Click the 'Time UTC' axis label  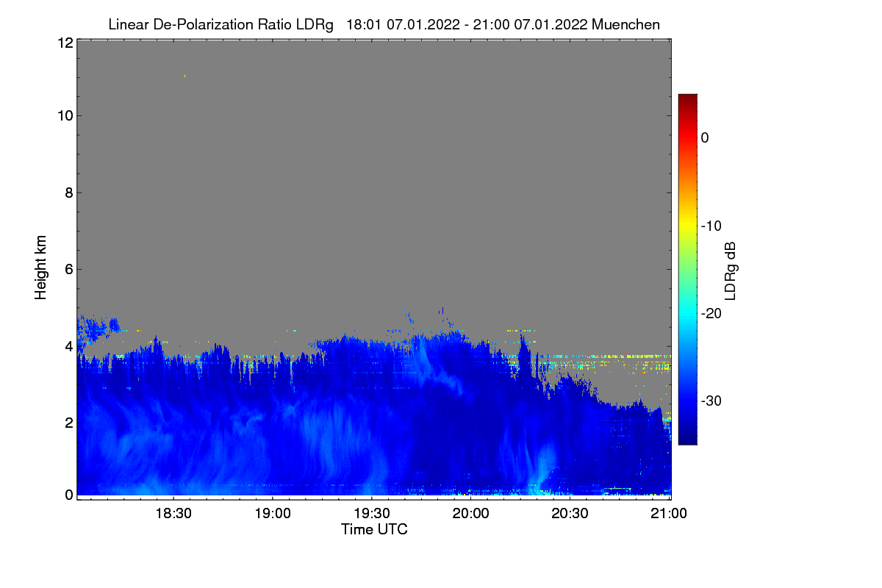374,529
